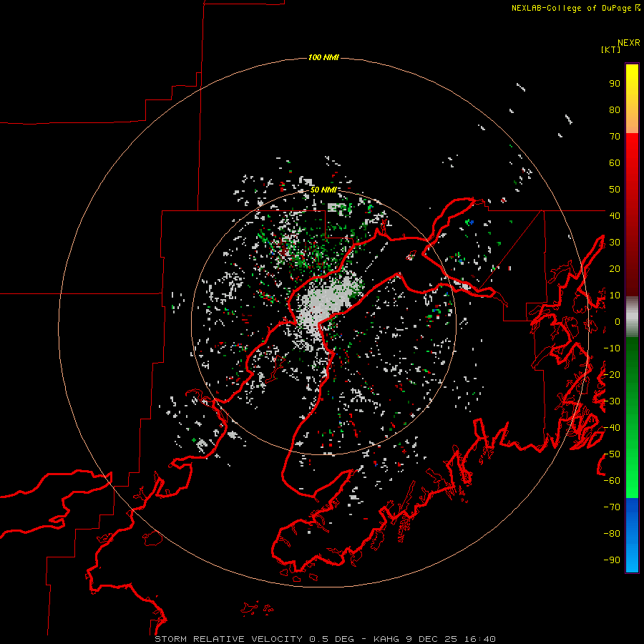Viewport: 644px width, 644px height.
Task: Click the -20 value on the velocity scale
Action: [x=612, y=374]
